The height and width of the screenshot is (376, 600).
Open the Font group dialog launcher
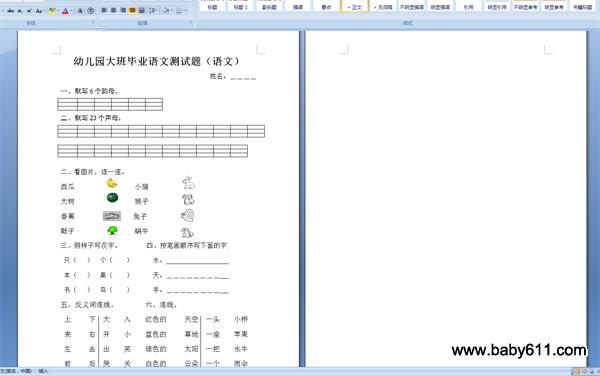[93, 23]
